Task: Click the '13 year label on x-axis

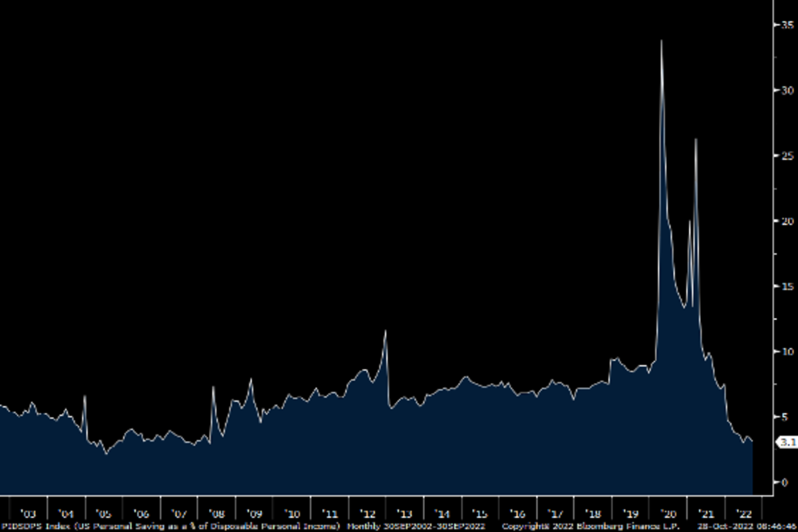Action: tap(405, 513)
